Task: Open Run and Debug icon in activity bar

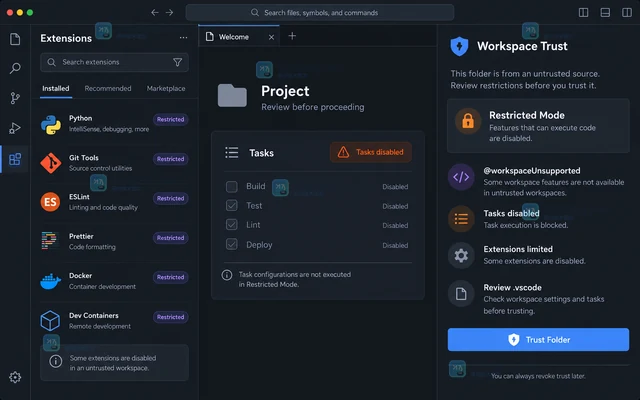Action: point(15,128)
